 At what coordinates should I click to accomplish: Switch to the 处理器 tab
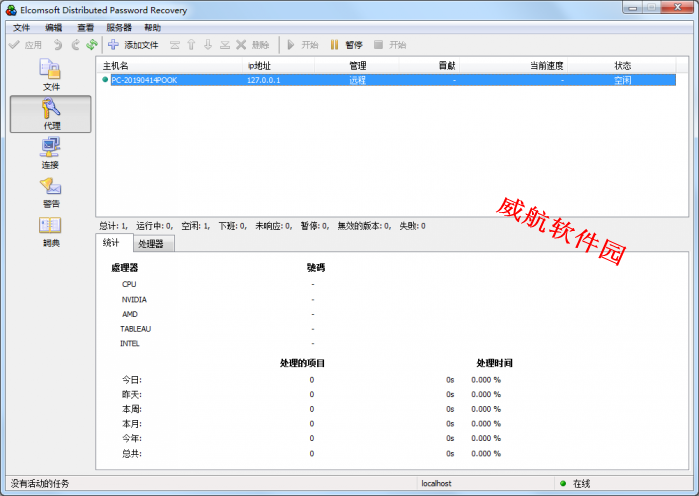coord(154,244)
